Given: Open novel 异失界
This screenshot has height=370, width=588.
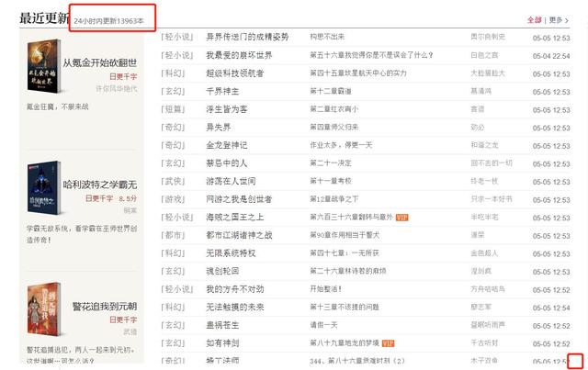Looking at the screenshot, I should (219, 127).
